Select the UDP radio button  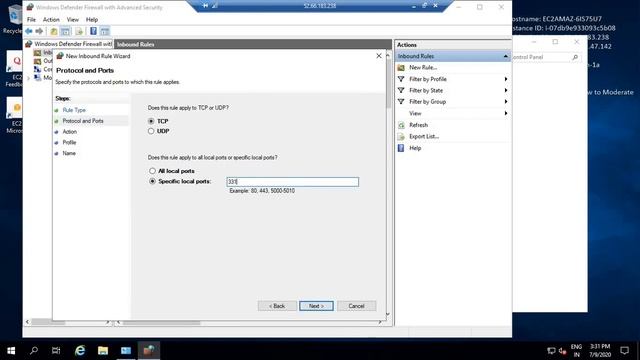[151, 131]
